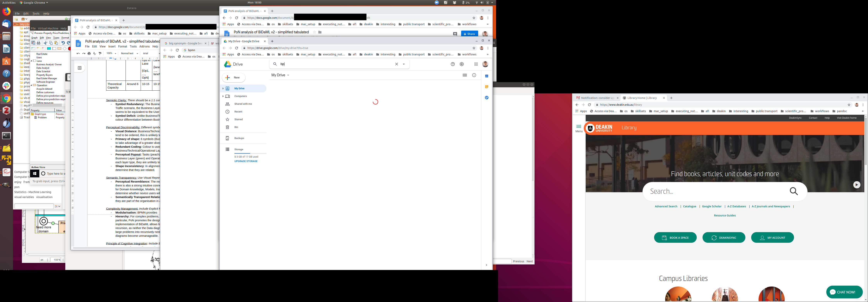Toggle Drive grid view layout
Viewport: 868px width, 302px height.
click(465, 75)
